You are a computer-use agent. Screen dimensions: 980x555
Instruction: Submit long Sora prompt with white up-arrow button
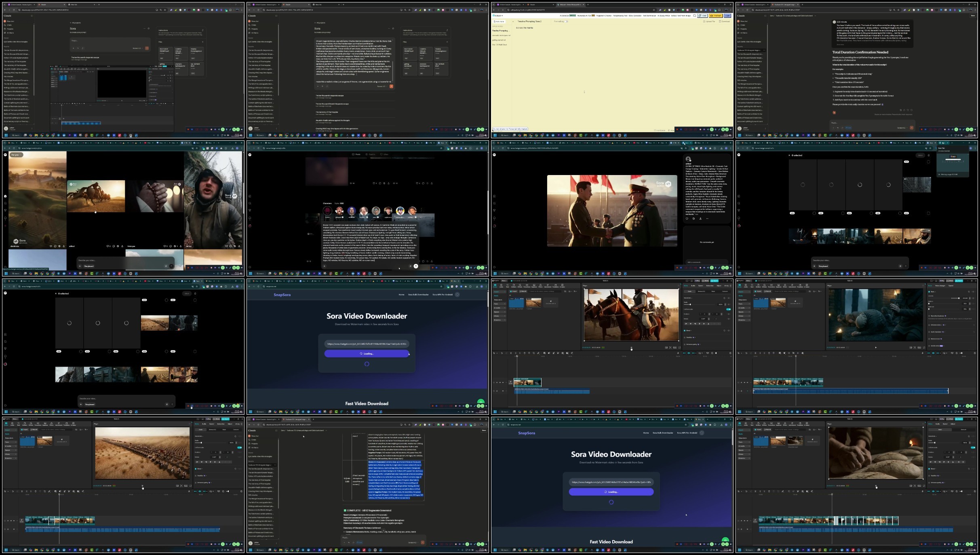click(x=416, y=266)
